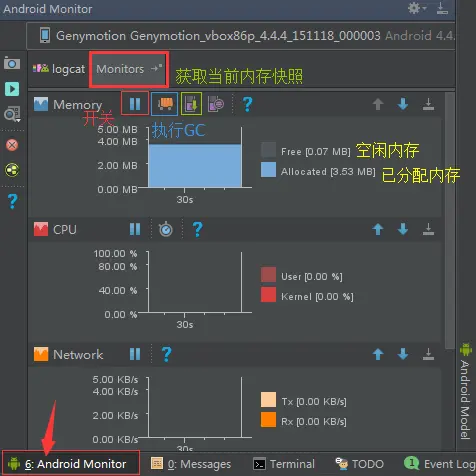This screenshot has height=476, width=476.
Task: Move Network monitor up
Action: point(378,354)
